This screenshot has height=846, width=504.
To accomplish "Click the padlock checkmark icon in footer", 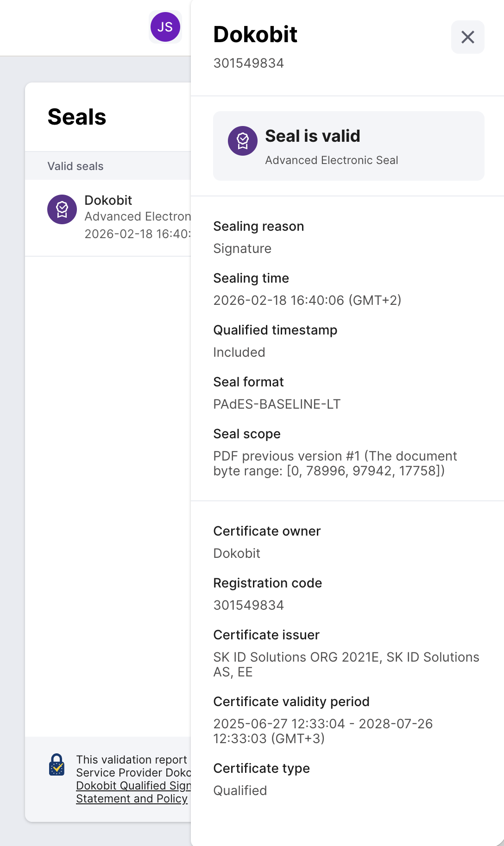I will (x=57, y=764).
